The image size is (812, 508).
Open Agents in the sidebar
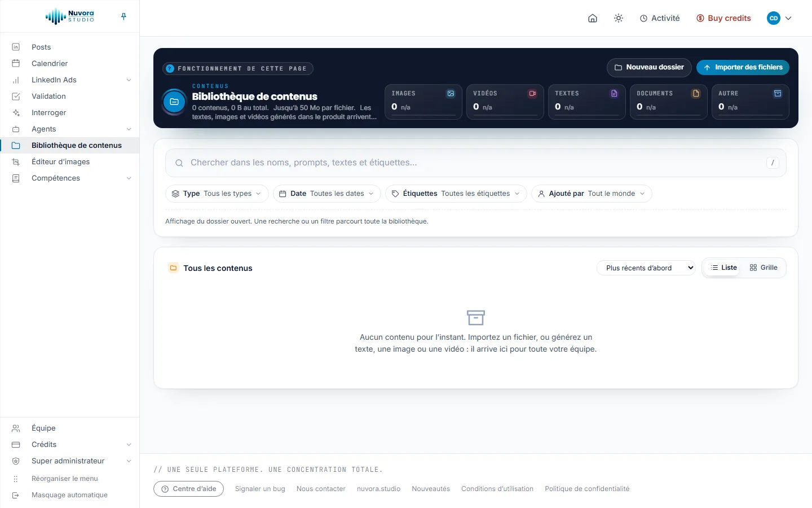coord(70,129)
